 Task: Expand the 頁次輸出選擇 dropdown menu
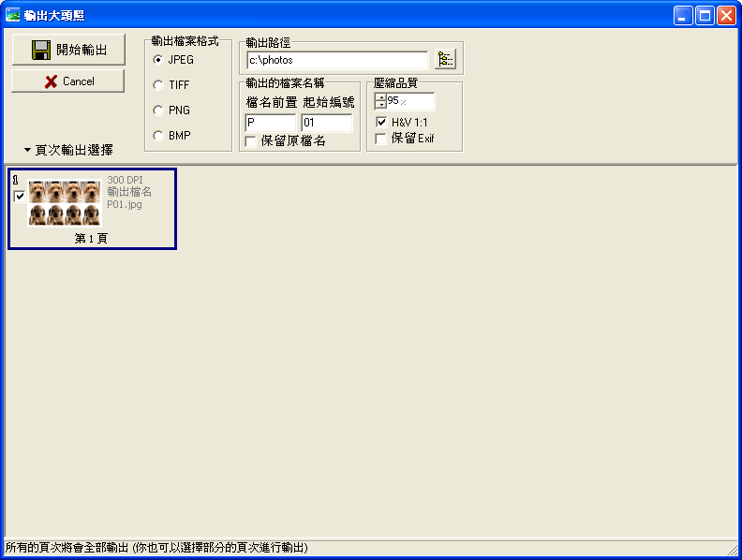point(68,150)
